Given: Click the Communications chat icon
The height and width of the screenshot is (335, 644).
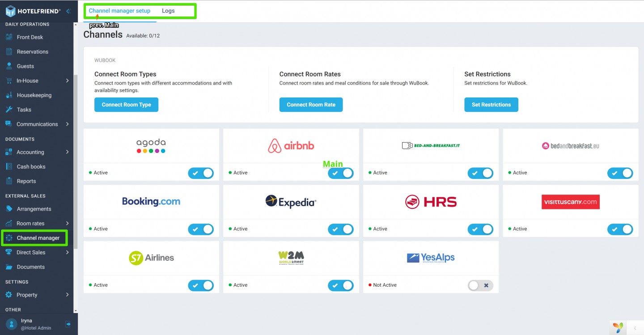Looking at the screenshot, I should coord(9,124).
